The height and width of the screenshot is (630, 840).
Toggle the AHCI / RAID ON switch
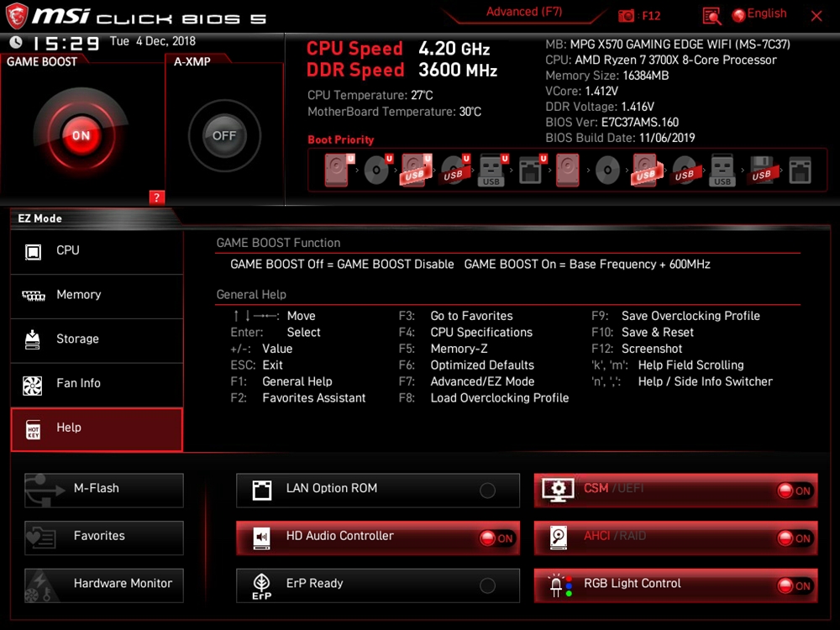pyautogui.click(x=795, y=538)
